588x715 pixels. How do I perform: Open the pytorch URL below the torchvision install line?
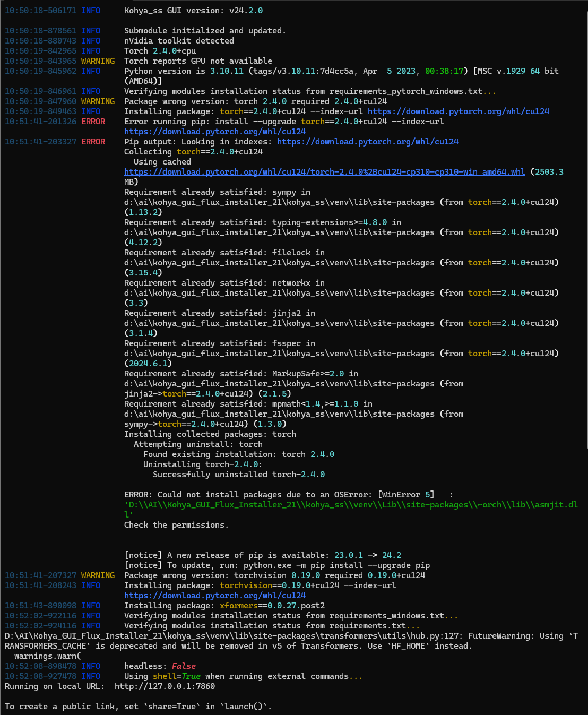coord(214,596)
